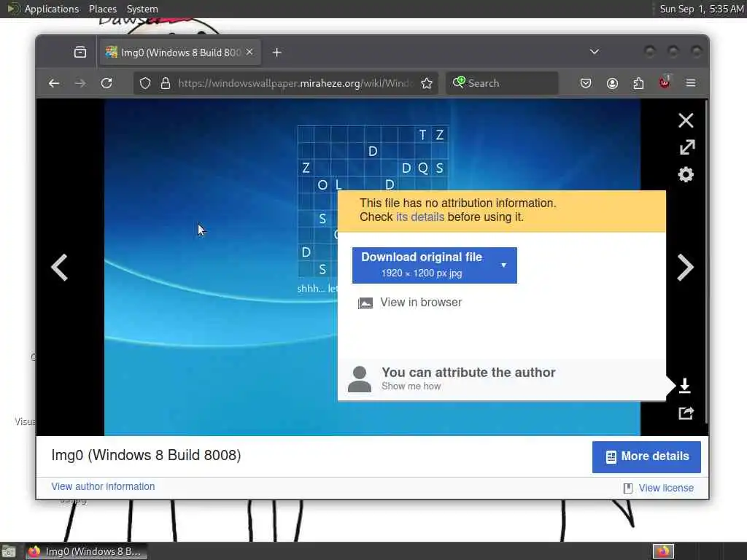
Task: Go to the next image
Action: tap(685, 268)
